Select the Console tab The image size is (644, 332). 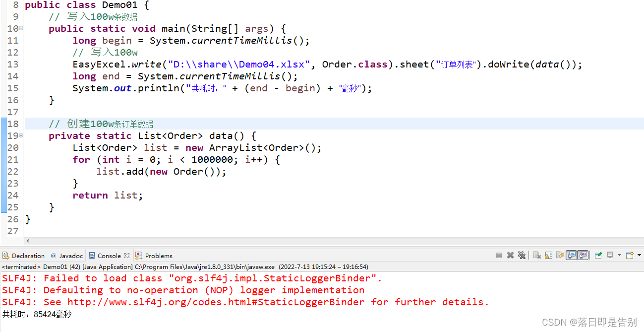pyautogui.click(x=109, y=256)
